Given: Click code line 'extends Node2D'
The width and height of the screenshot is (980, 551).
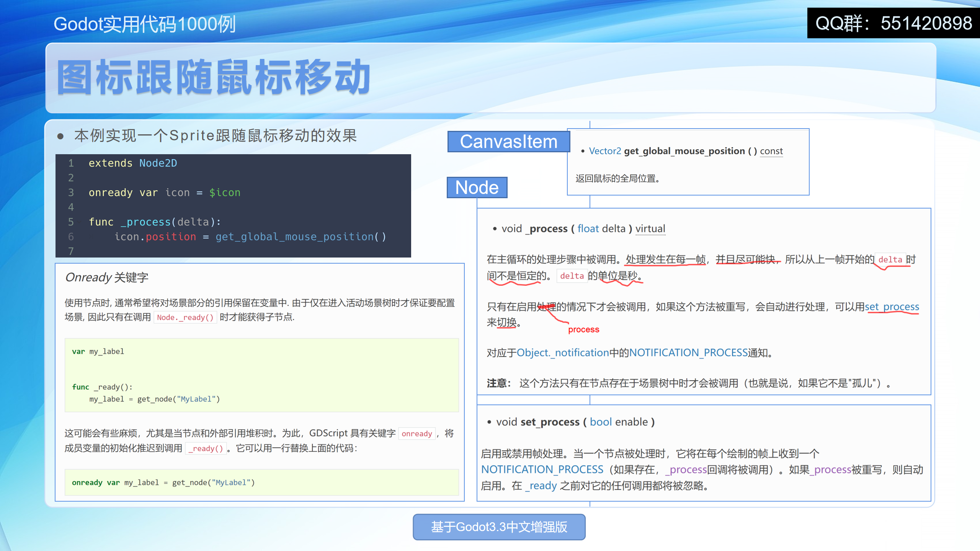Looking at the screenshot, I should (x=133, y=163).
